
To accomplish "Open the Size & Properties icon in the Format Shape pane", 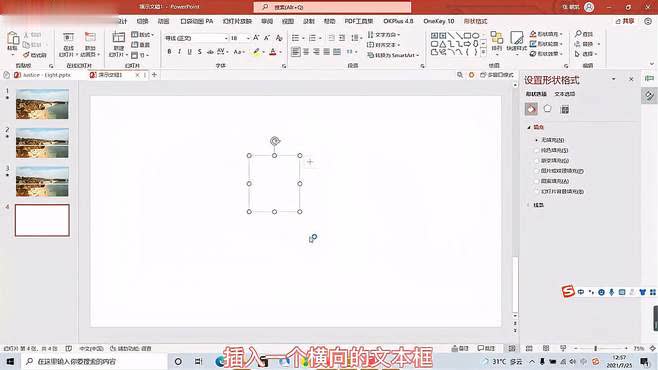I will [x=565, y=109].
